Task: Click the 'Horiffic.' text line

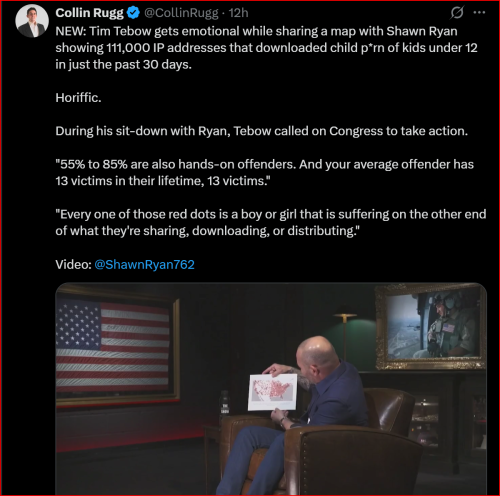Action: point(78,98)
